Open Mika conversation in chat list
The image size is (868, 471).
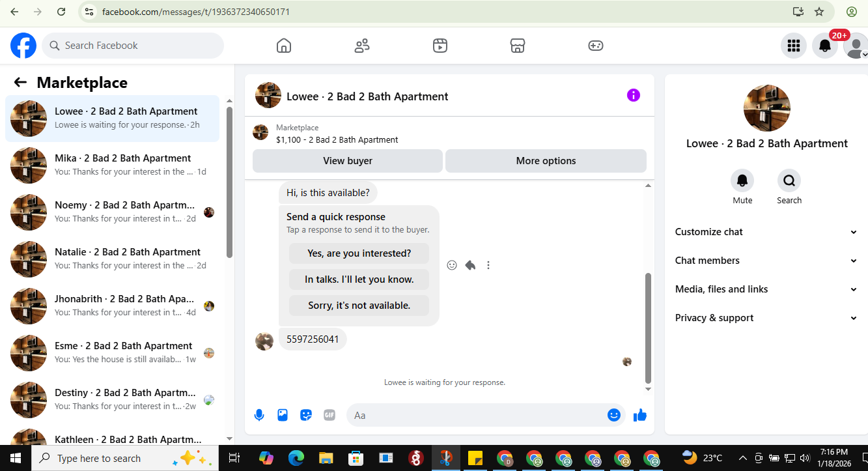click(112, 165)
